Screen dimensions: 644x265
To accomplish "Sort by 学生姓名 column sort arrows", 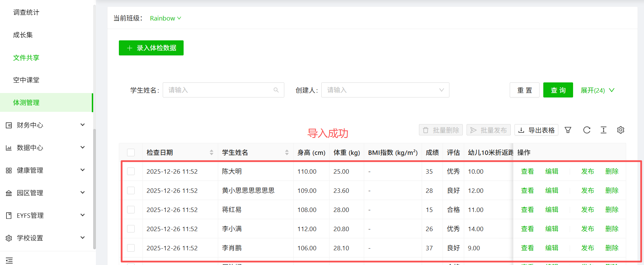I will [x=287, y=153].
